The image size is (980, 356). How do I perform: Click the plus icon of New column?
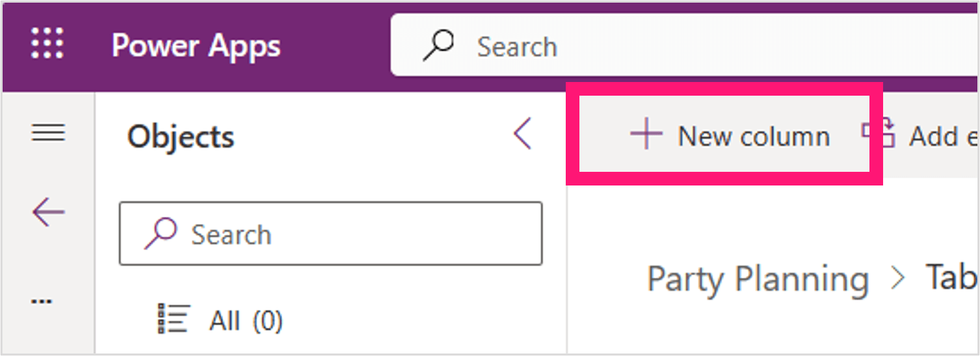point(646,136)
